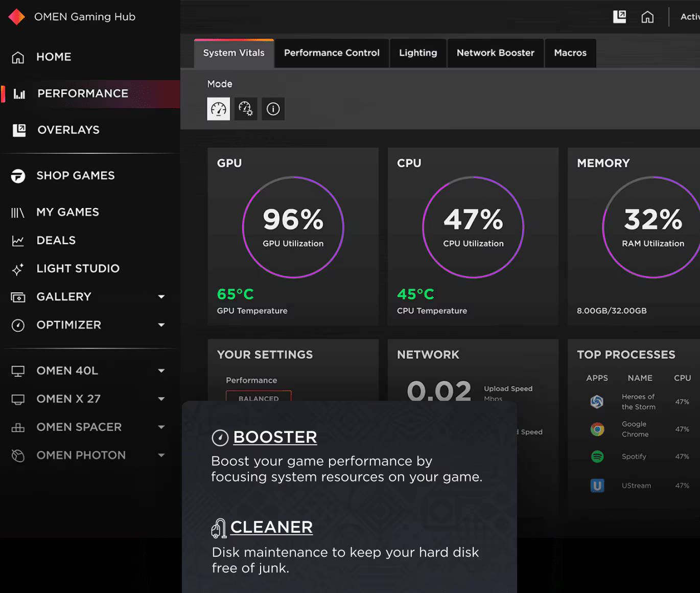Image resolution: width=700 pixels, height=593 pixels.
Task: Click the Cleaner vacuum icon
Action: click(219, 528)
